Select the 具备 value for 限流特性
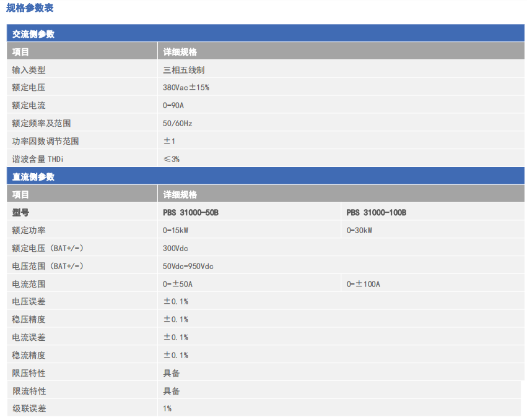Screen dimensions: 527x420 click(172, 391)
